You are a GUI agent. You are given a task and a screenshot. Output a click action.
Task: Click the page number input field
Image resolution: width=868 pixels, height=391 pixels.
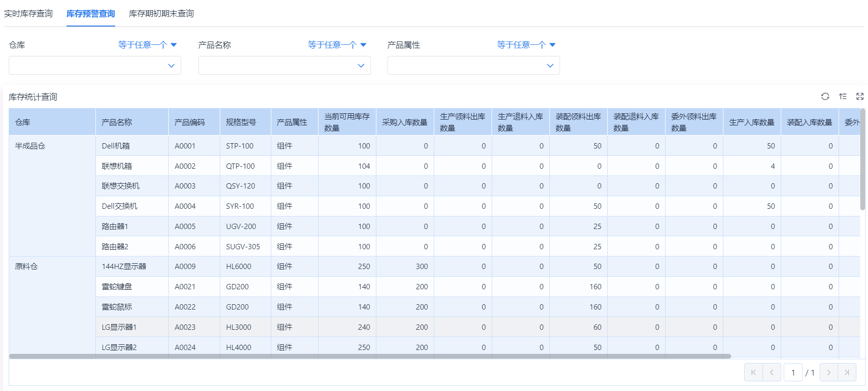pos(793,372)
